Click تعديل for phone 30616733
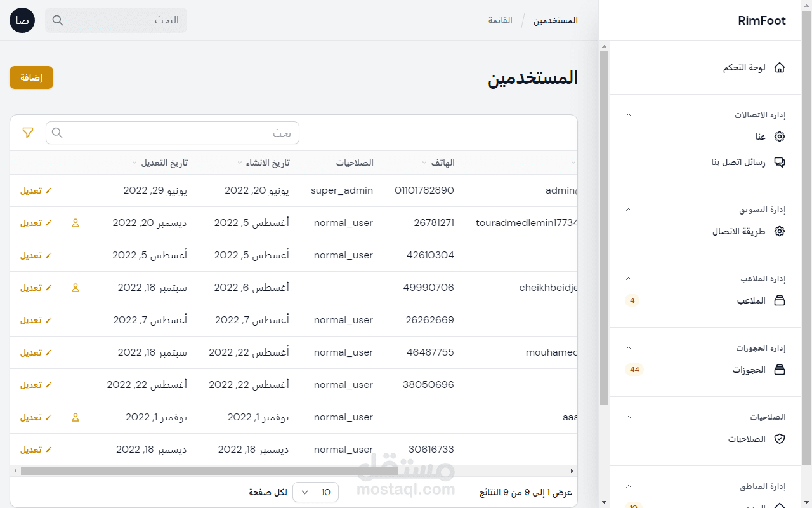Screen dimensions: 812x508 (x=36, y=450)
